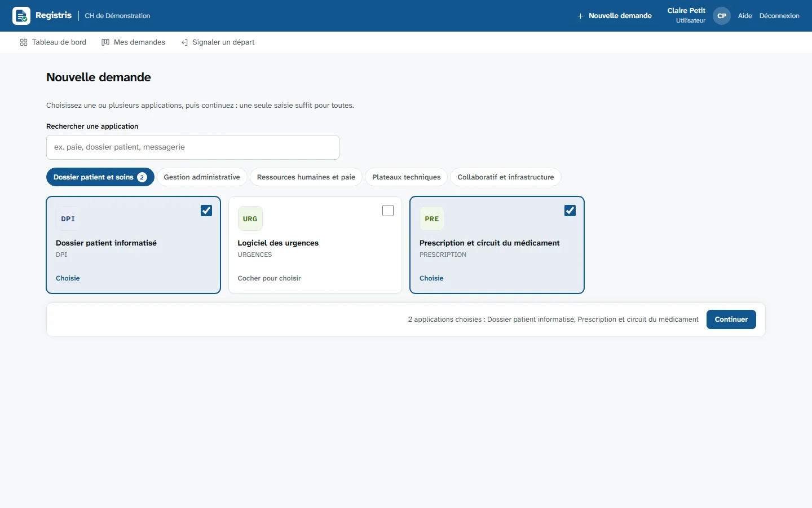Click the Tableau de bord grid icon
The image size is (812, 508).
click(24, 42)
